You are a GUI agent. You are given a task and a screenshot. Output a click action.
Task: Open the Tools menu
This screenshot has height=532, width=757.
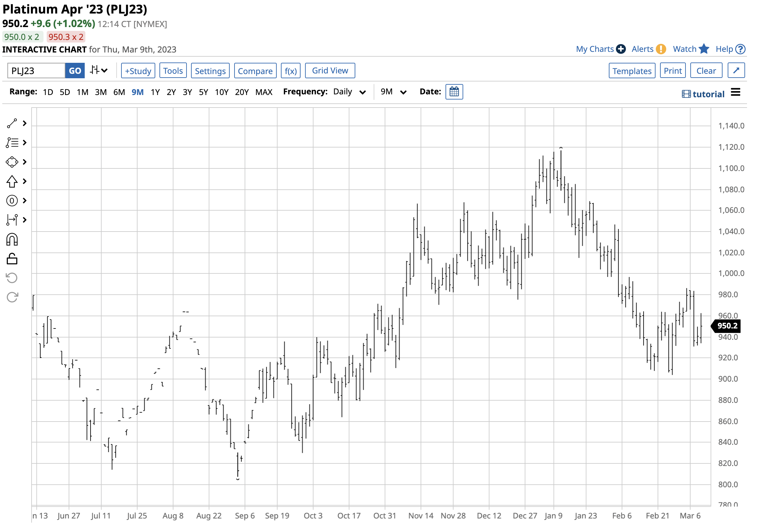tap(173, 71)
